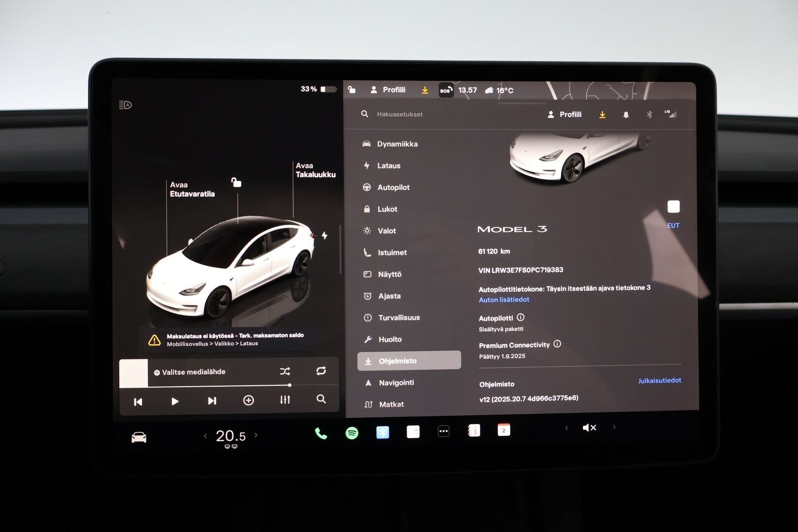Click the download icon in settings header

pyautogui.click(x=602, y=114)
